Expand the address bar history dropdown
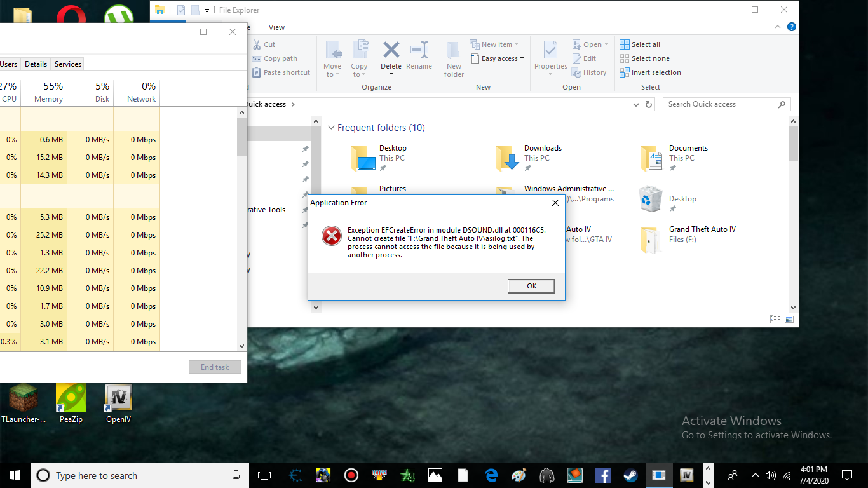This screenshot has width=868, height=488. (x=636, y=104)
